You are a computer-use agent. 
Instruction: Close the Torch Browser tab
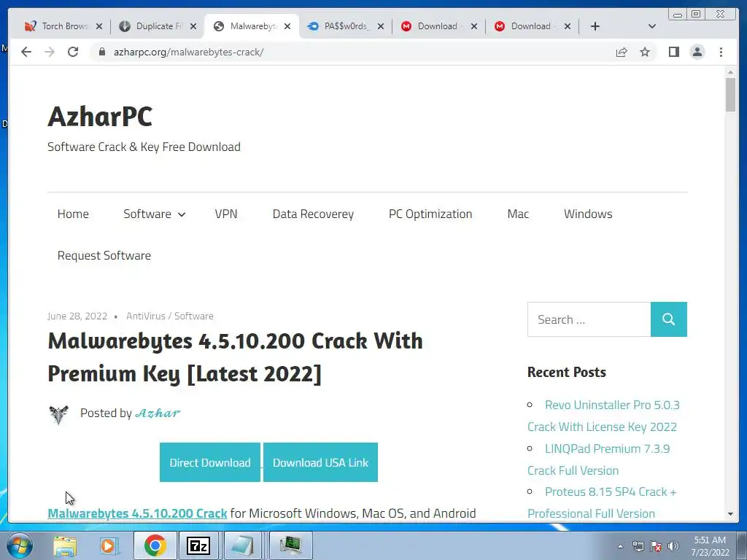[99, 26]
